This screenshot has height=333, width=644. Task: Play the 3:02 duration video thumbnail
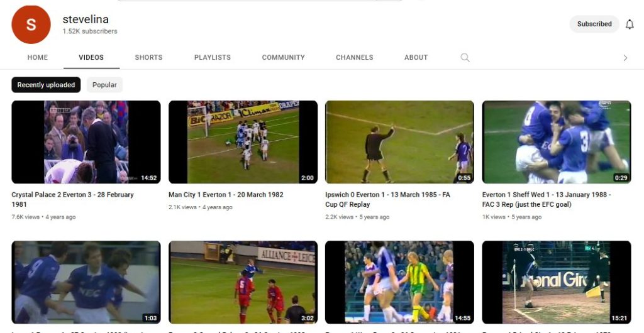243,281
